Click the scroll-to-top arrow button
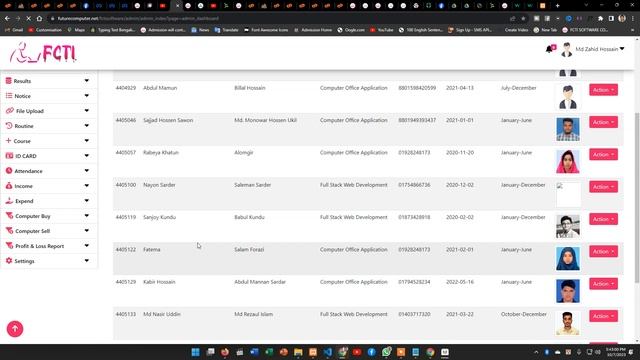The width and height of the screenshot is (640, 360). (x=15, y=329)
